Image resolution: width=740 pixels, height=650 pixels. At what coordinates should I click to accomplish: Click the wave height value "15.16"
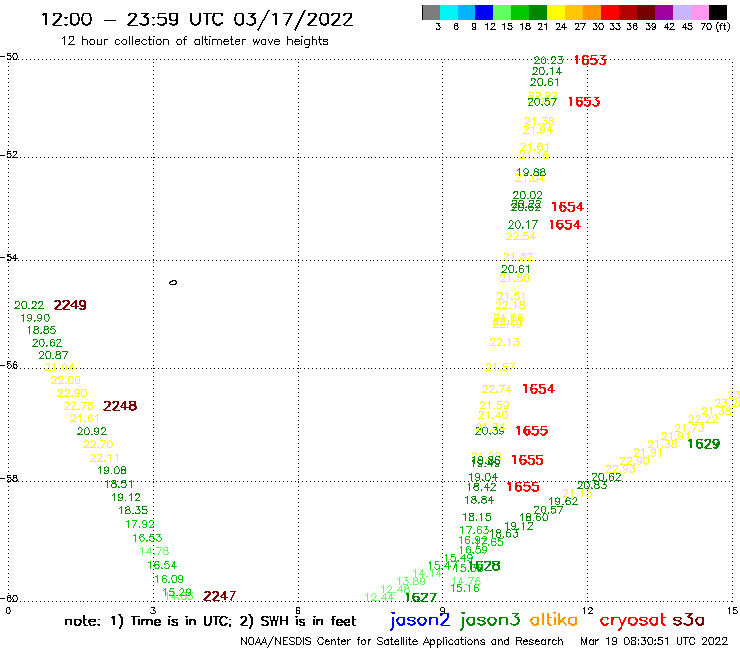[465, 589]
